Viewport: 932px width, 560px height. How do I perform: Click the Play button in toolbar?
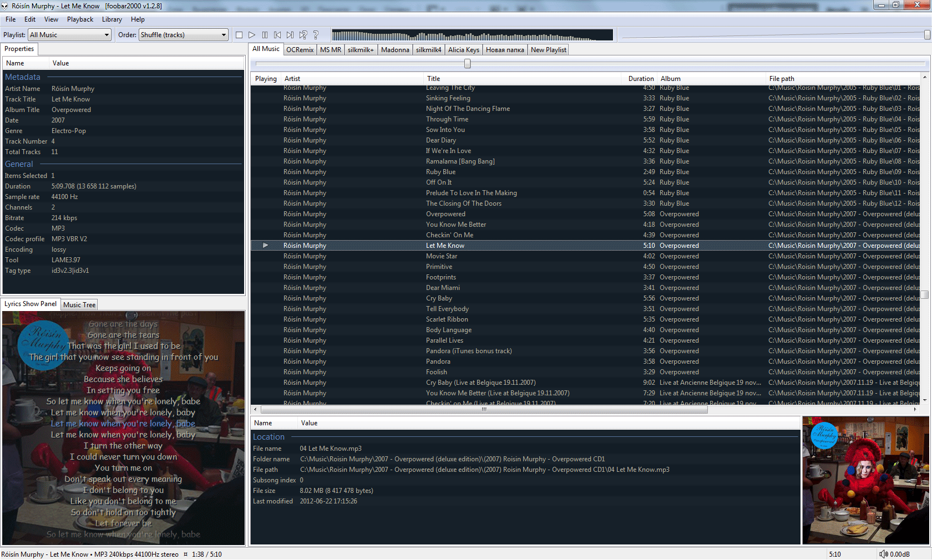pyautogui.click(x=252, y=35)
